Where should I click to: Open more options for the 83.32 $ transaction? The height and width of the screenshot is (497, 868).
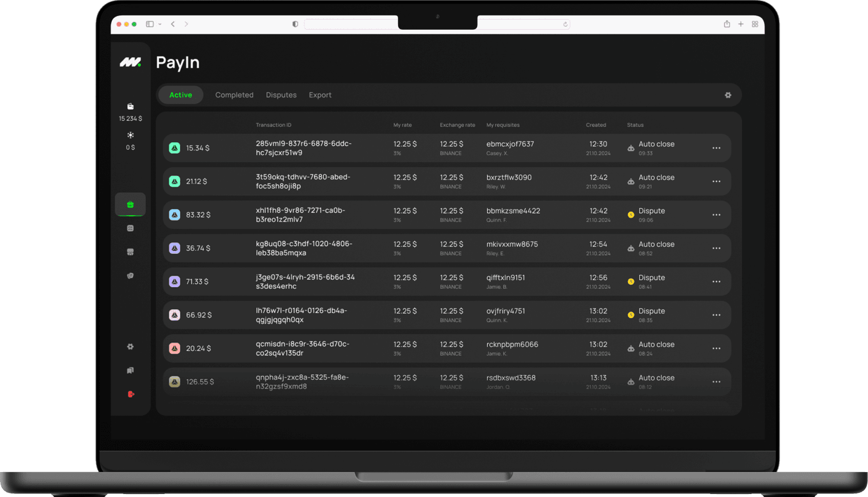[716, 215]
